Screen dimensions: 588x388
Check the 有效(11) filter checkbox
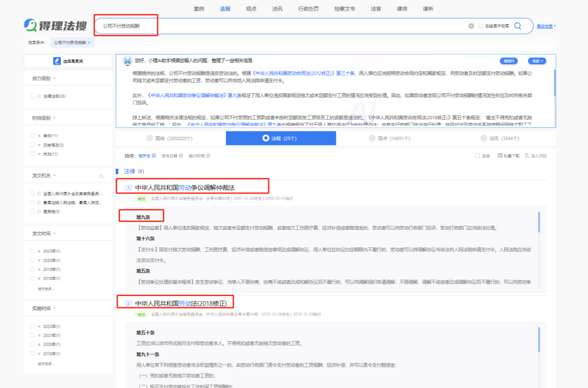point(32,136)
